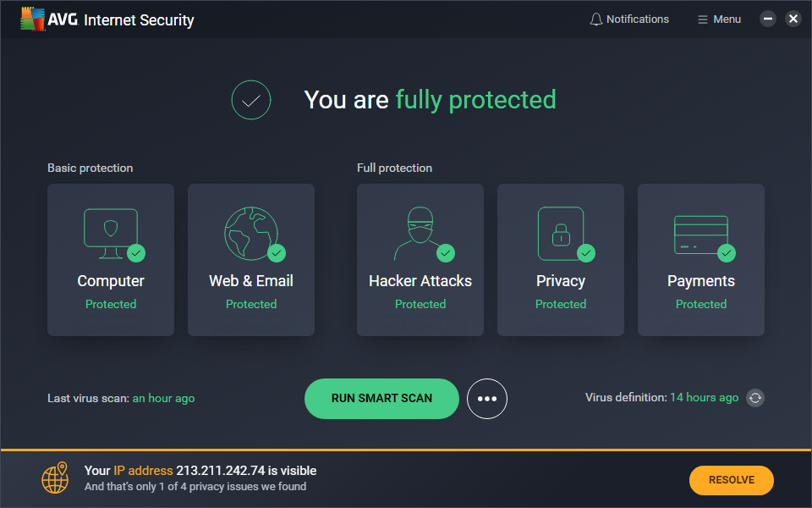Open the Menu hamburger in the header
The width and height of the screenshot is (812, 508).
pos(718,19)
